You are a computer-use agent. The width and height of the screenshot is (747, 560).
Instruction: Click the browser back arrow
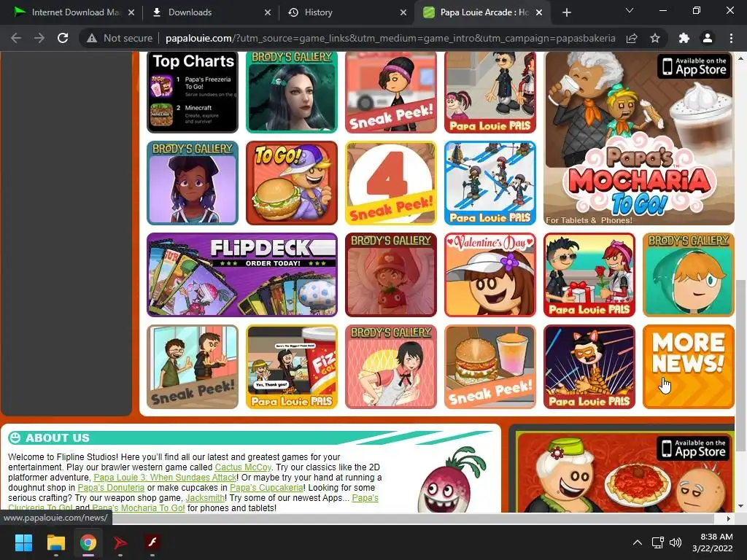click(16, 38)
